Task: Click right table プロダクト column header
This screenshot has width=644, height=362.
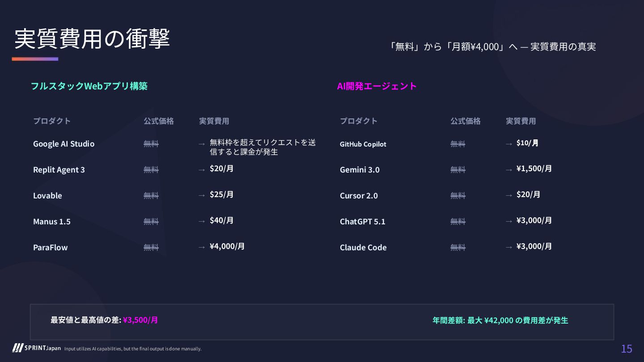Action: (359, 121)
